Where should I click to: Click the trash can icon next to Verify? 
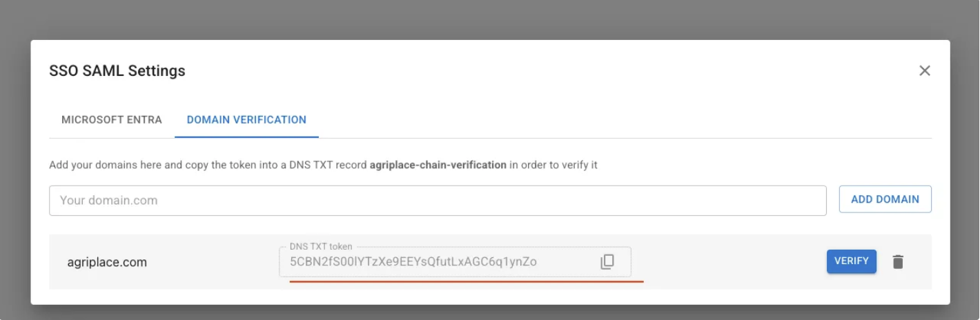point(897,262)
